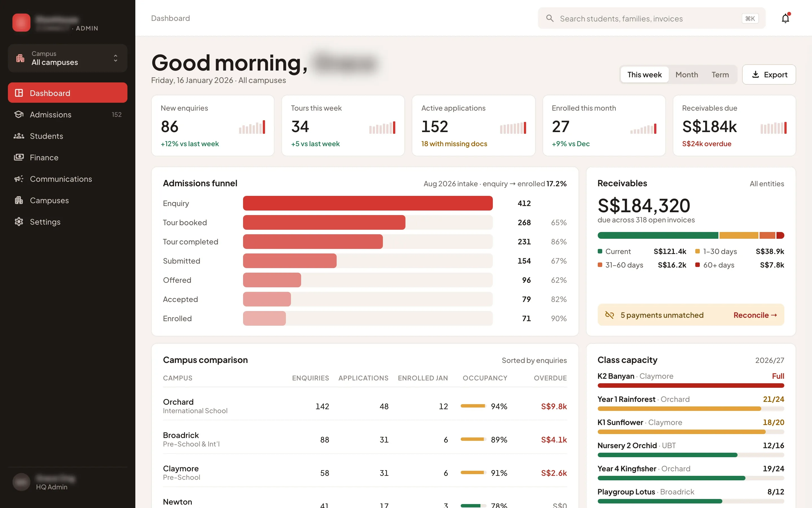
Task: Click the Admissions graduation cap icon
Action: (x=19, y=114)
